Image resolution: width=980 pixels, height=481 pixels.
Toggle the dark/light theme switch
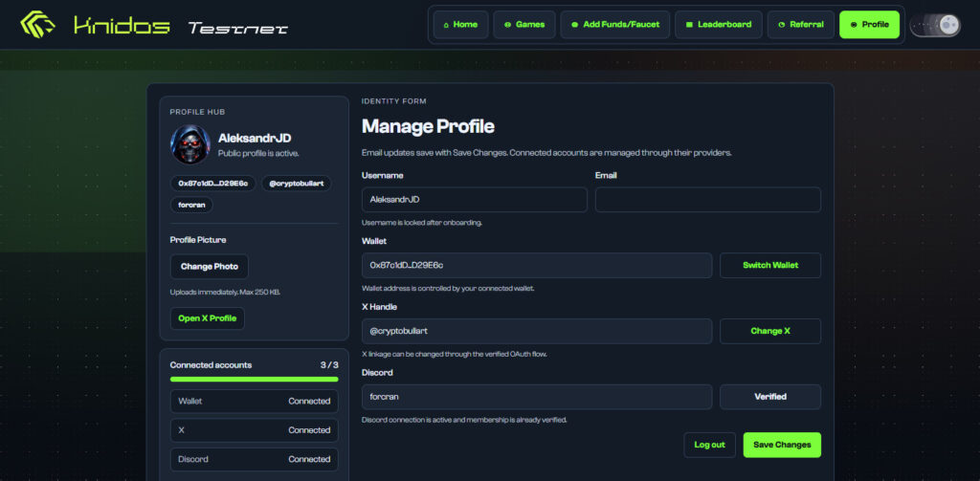pos(934,25)
